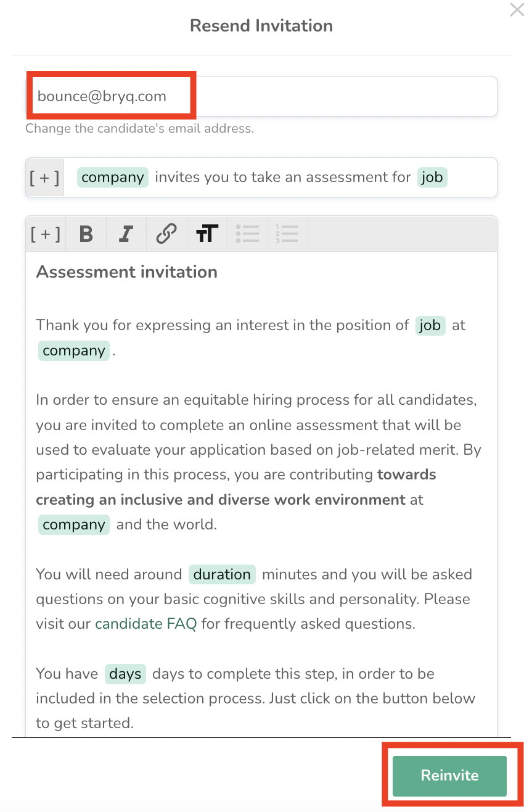Click the Assessment invitation heading text
The image size is (524, 812).
127,272
